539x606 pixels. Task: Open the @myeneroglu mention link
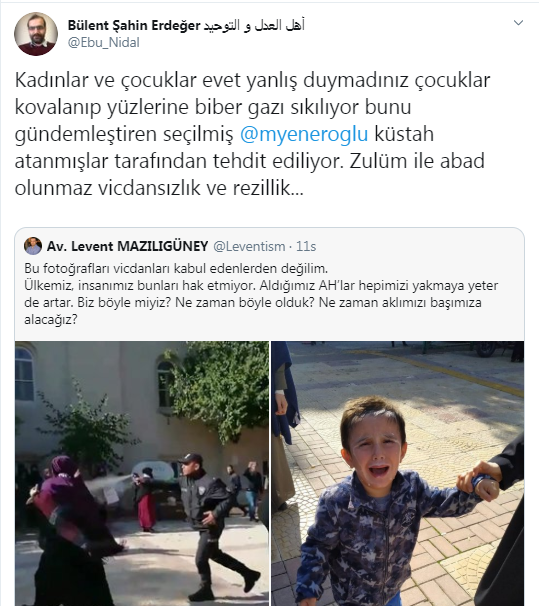pyautogui.click(x=304, y=134)
